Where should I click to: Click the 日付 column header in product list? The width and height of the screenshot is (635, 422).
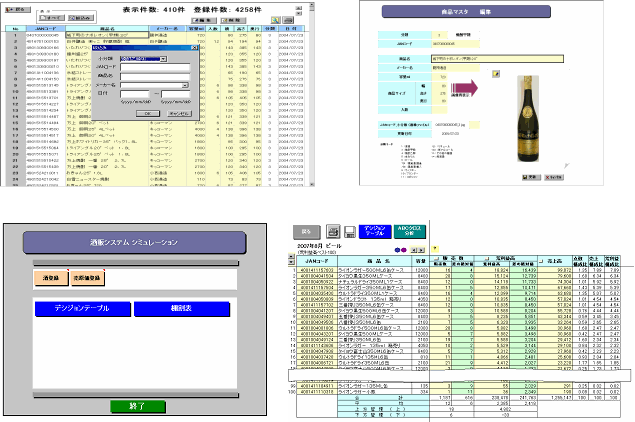tap(291, 29)
